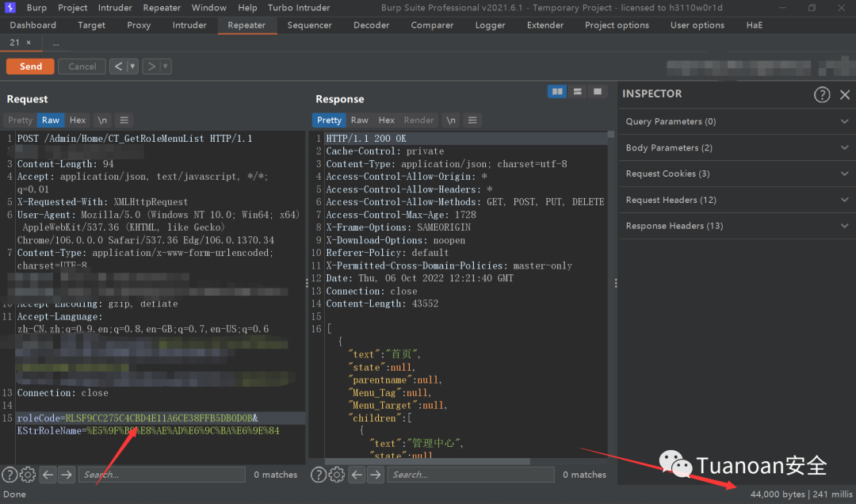Open the Intruder menu
The width and height of the screenshot is (856, 504).
coord(115,8)
